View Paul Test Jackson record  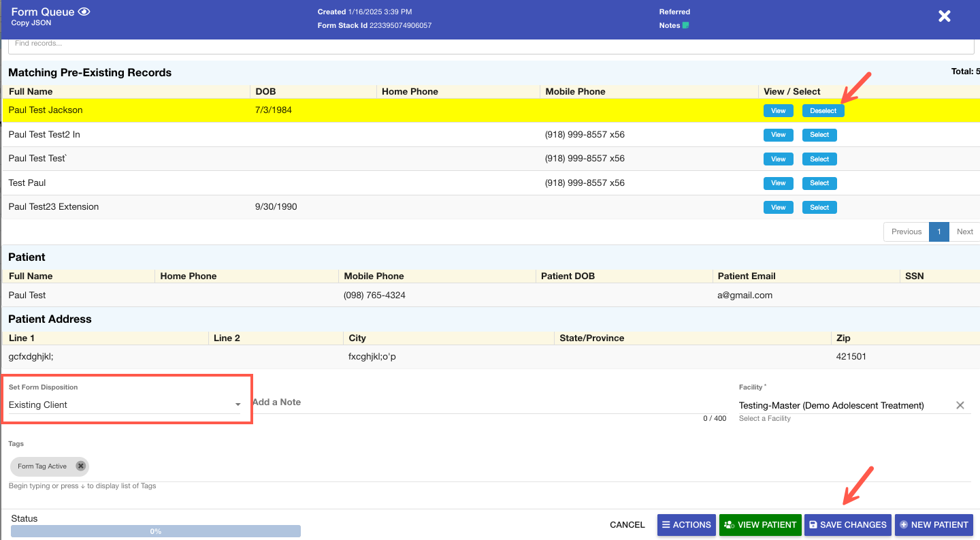pyautogui.click(x=778, y=111)
